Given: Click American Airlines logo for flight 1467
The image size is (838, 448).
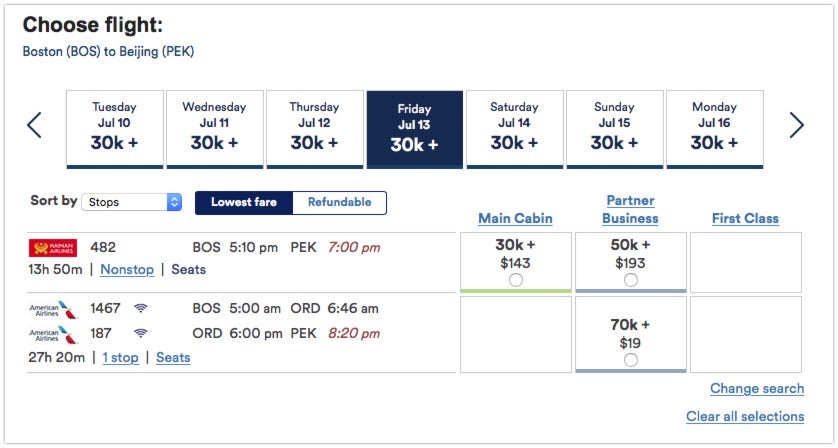Looking at the screenshot, I should coord(53,310).
